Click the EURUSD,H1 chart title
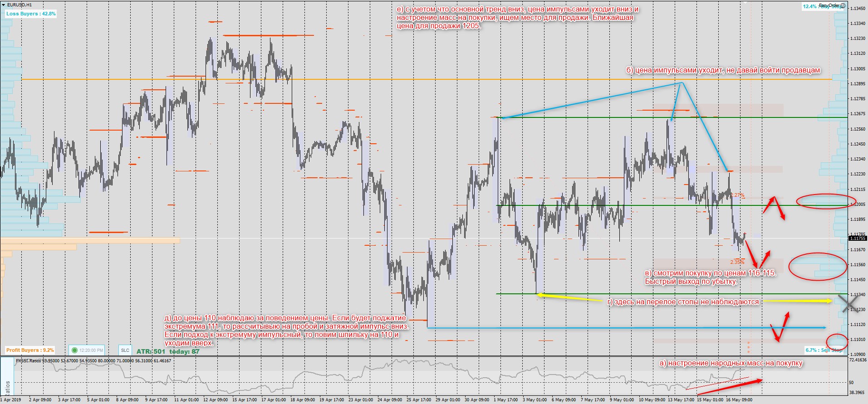Image resolution: width=868 pixels, height=404 pixels. (x=20, y=5)
